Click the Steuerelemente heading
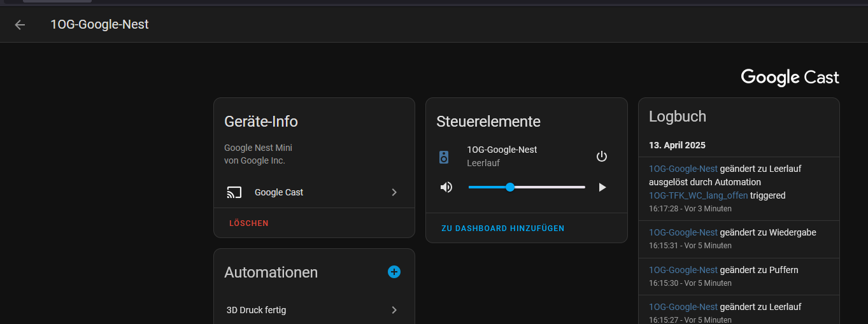Viewport: 868px width, 324px height. [x=488, y=122]
